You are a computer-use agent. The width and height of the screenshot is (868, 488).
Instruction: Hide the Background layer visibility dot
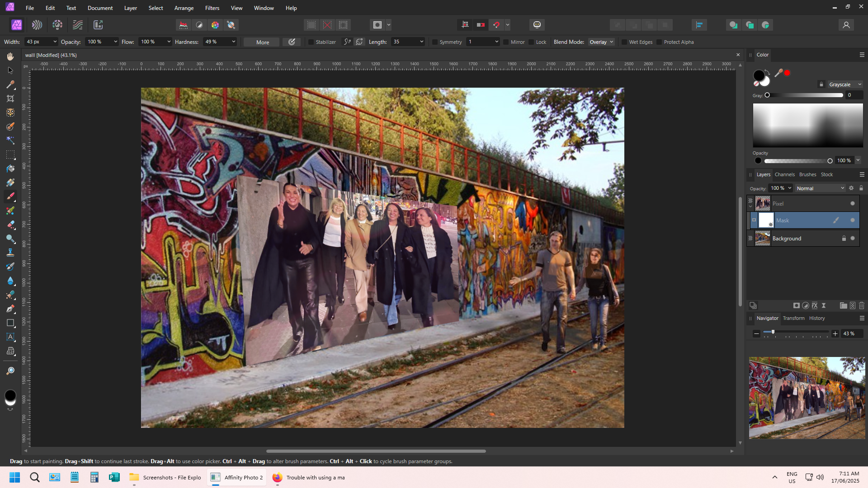coord(853,238)
